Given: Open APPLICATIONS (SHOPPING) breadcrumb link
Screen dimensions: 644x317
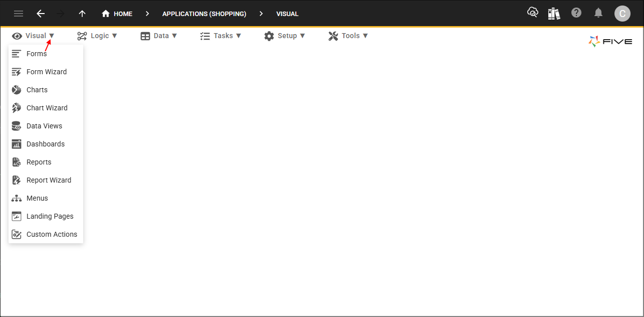Looking at the screenshot, I should pos(203,14).
